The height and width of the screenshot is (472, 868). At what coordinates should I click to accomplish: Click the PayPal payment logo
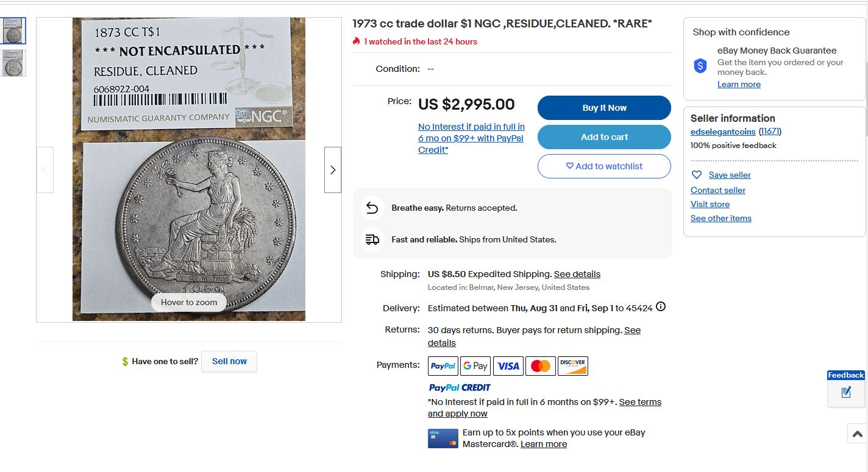click(x=443, y=366)
